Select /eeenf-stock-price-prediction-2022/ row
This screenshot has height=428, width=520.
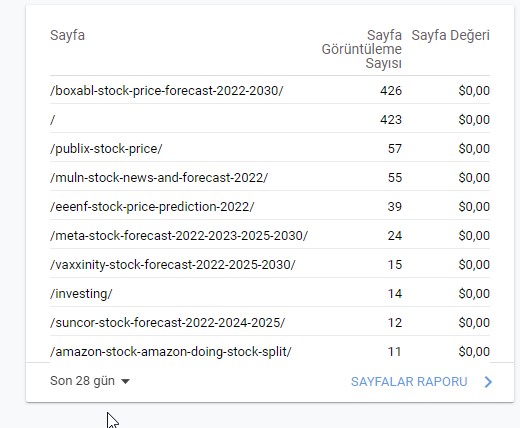point(270,206)
